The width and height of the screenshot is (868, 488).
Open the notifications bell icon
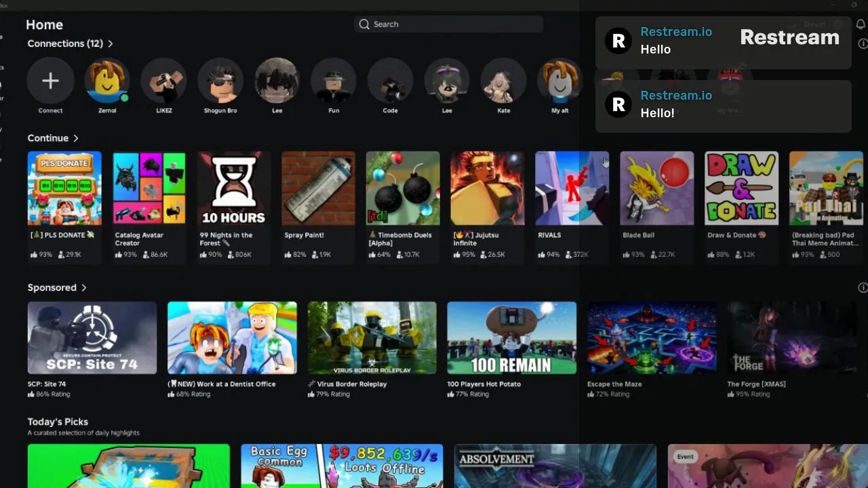(x=861, y=24)
